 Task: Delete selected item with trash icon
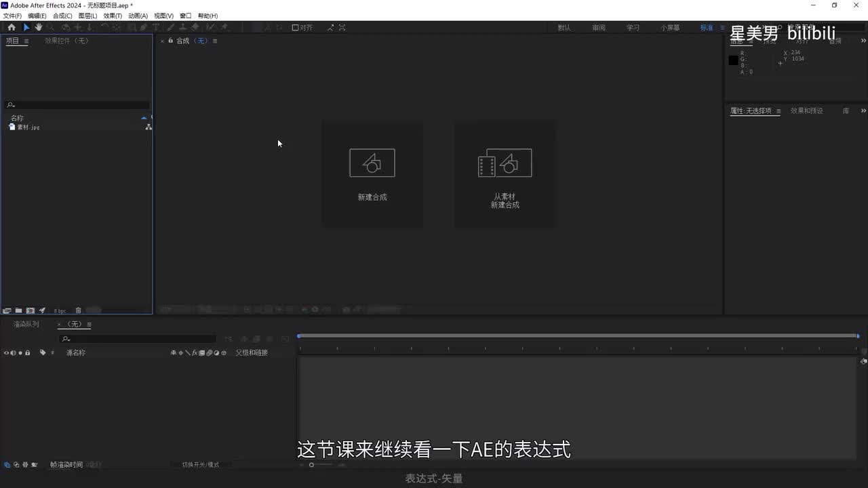click(x=78, y=310)
